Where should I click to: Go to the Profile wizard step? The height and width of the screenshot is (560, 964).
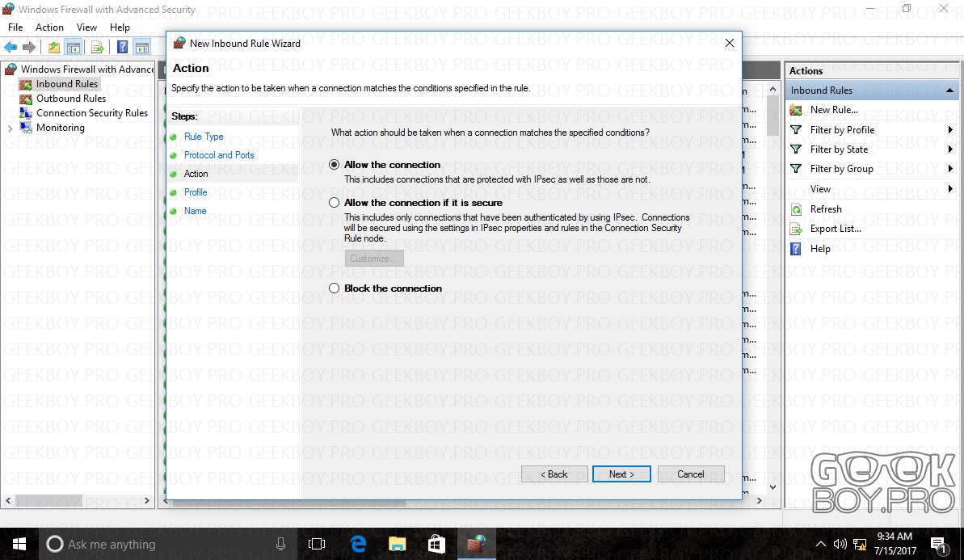[x=196, y=192]
